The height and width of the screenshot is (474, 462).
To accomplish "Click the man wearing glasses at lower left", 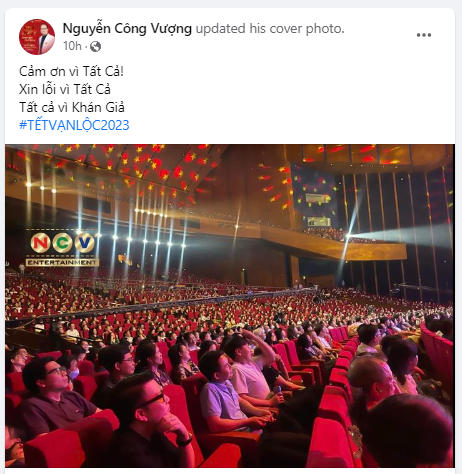I will coord(53,397).
